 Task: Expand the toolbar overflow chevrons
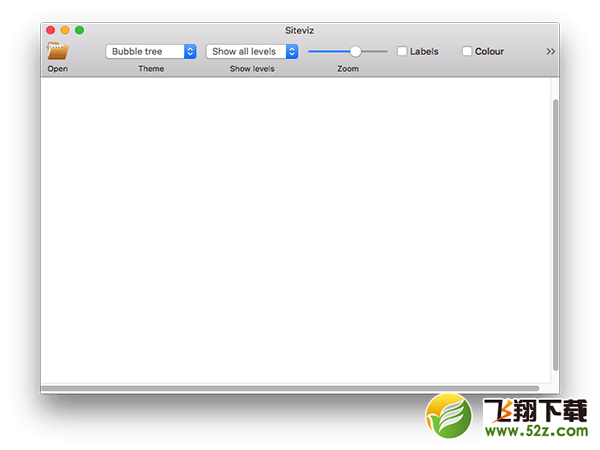[x=551, y=51]
